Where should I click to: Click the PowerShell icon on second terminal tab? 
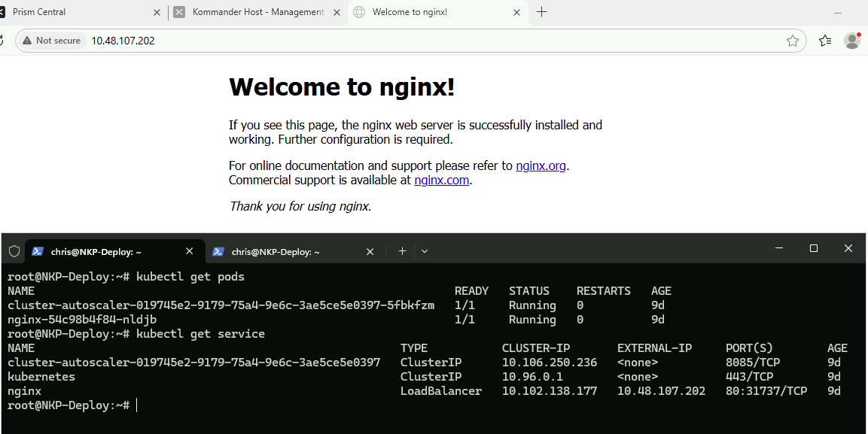pyautogui.click(x=218, y=251)
